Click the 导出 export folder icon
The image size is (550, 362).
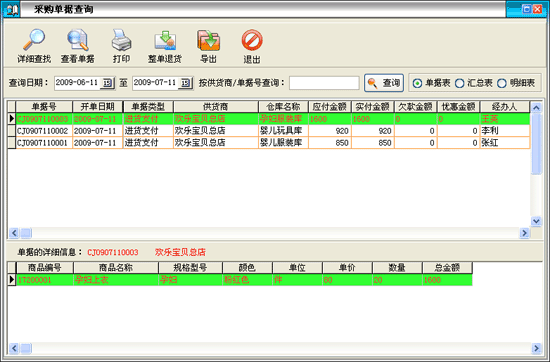pos(208,40)
